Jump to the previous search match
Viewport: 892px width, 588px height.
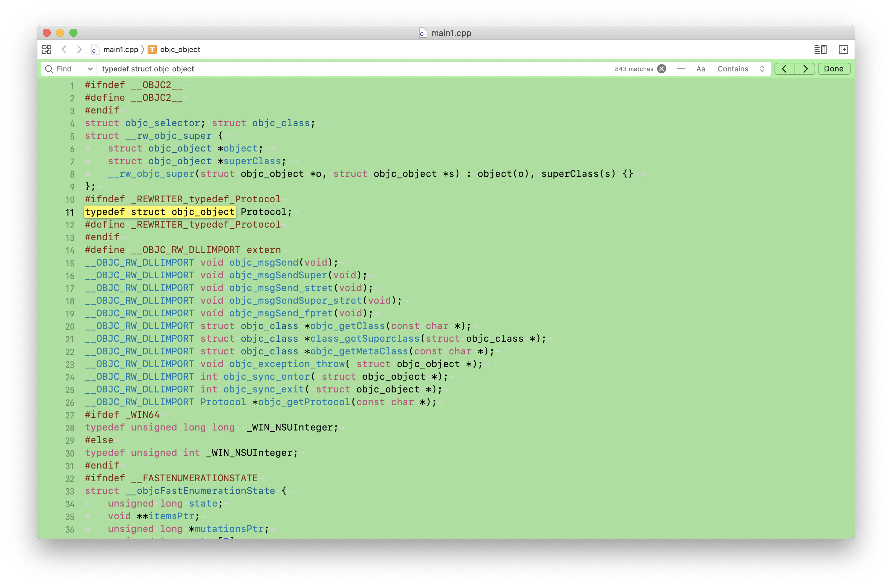pos(785,69)
